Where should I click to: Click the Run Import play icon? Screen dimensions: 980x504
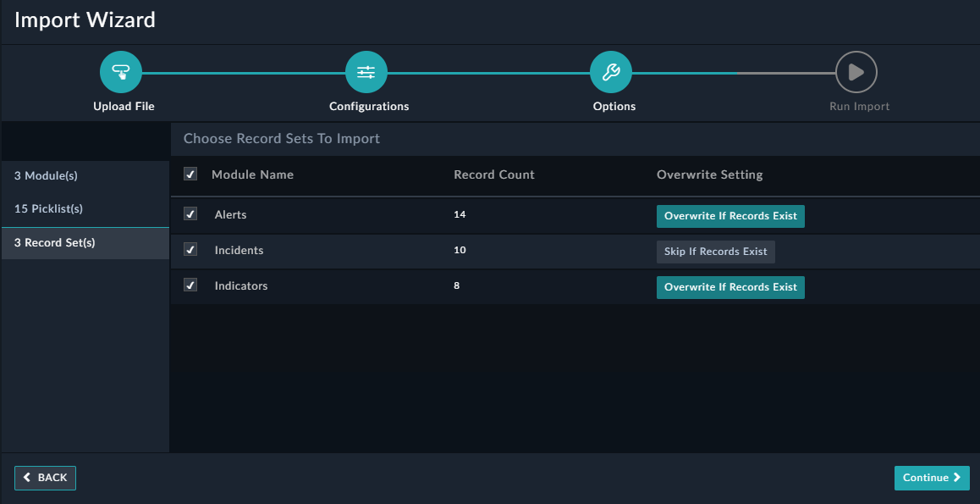[x=856, y=71]
